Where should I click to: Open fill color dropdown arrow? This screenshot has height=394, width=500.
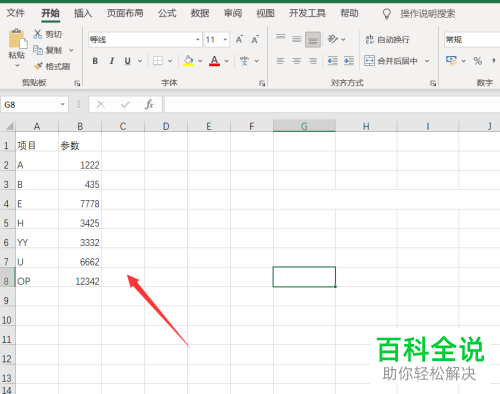tap(200, 61)
